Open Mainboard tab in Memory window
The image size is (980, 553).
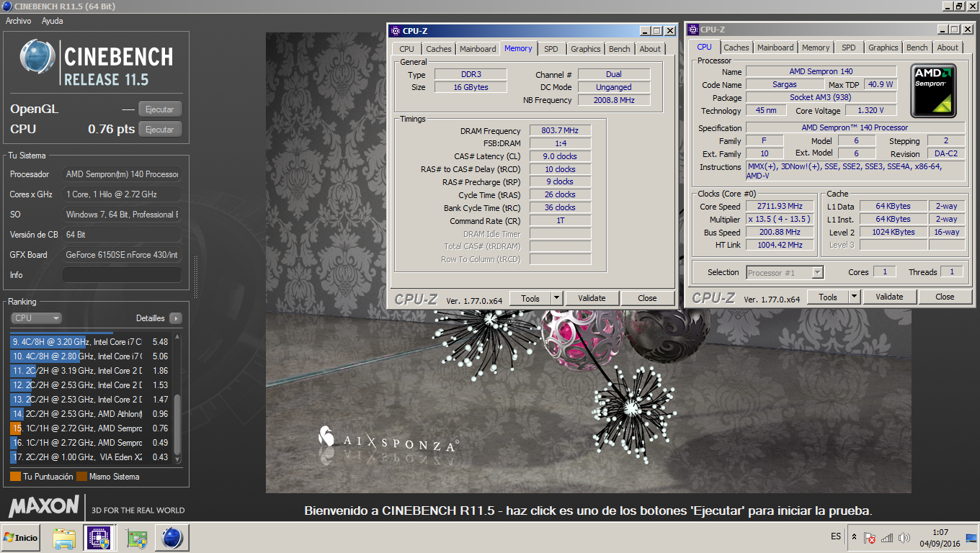click(478, 49)
